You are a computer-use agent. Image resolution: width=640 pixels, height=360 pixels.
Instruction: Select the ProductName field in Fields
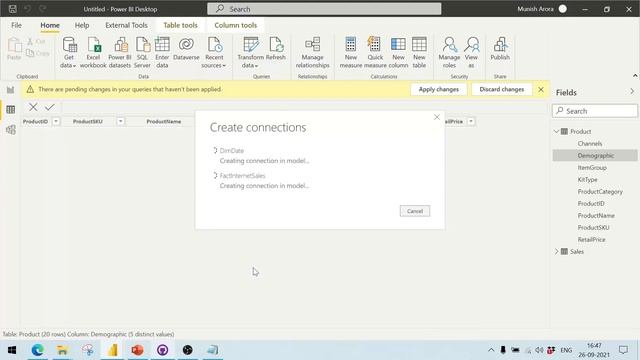coord(596,216)
